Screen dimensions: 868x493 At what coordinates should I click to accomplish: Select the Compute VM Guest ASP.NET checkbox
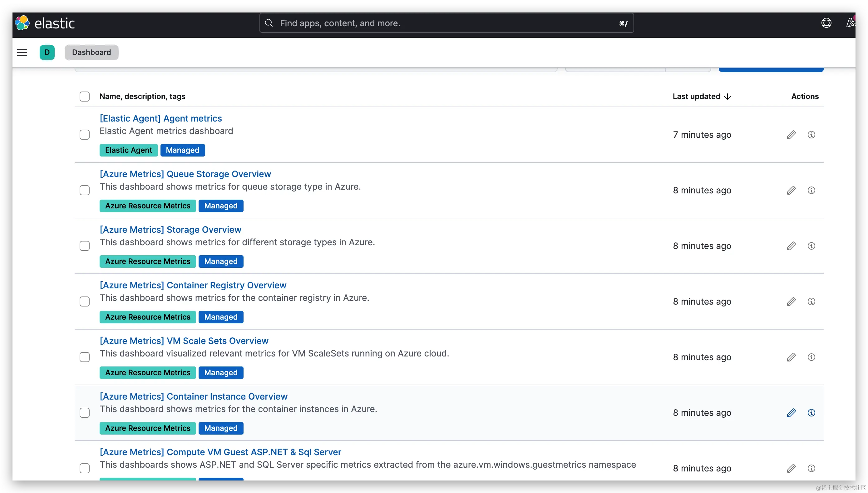tap(85, 468)
